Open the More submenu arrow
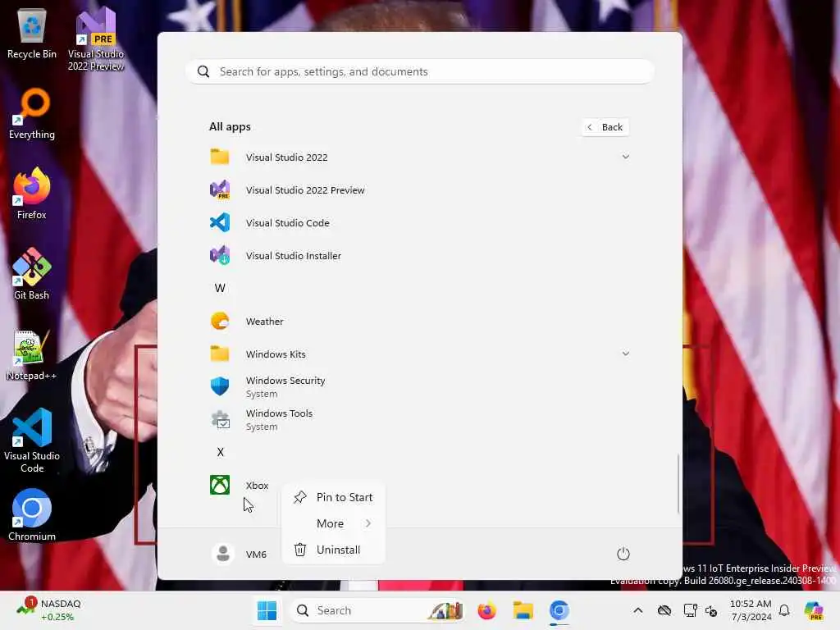Image resolution: width=840 pixels, height=630 pixels. click(x=368, y=523)
